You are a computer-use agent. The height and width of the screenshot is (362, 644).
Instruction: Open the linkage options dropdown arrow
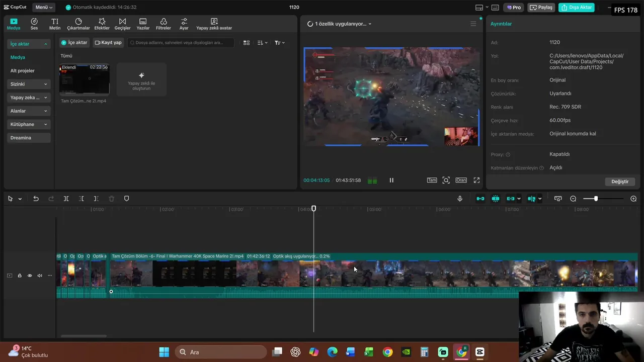(x=519, y=199)
